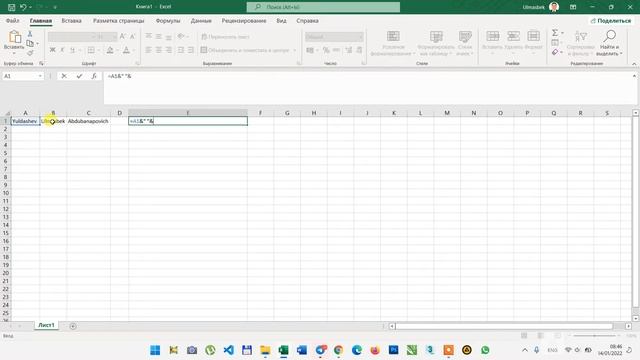Switch to the Вставка (Insert) tab
640x360 pixels.
click(x=71, y=21)
